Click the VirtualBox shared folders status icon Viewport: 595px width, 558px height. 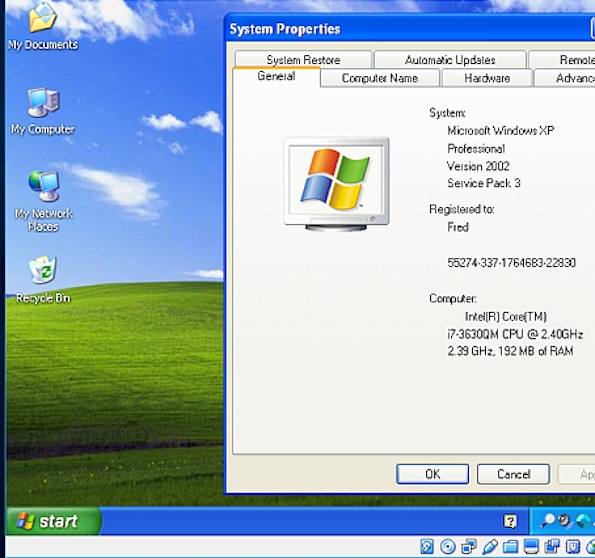510,547
